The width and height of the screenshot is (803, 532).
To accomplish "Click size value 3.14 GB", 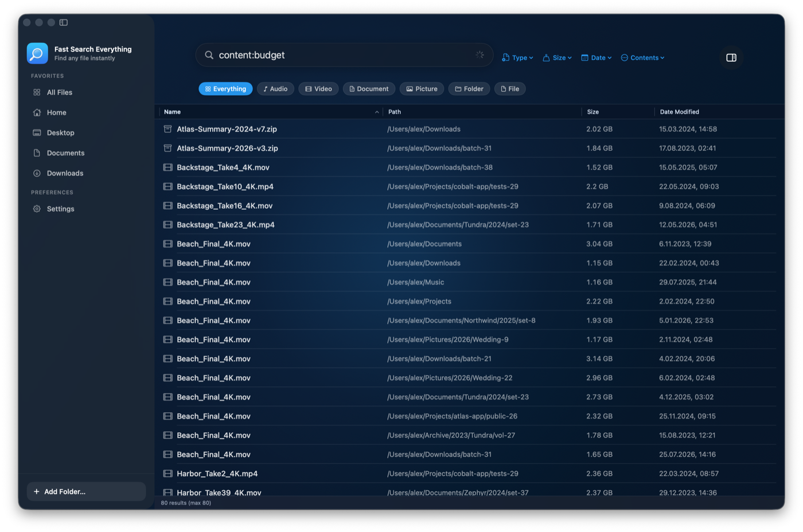I will [599, 359].
